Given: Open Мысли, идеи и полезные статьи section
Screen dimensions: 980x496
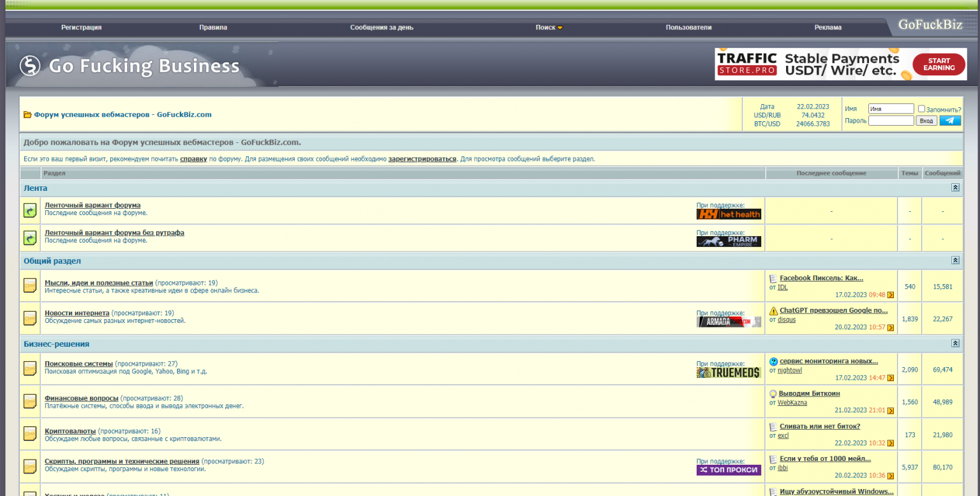Looking at the screenshot, I should pyautogui.click(x=99, y=283).
